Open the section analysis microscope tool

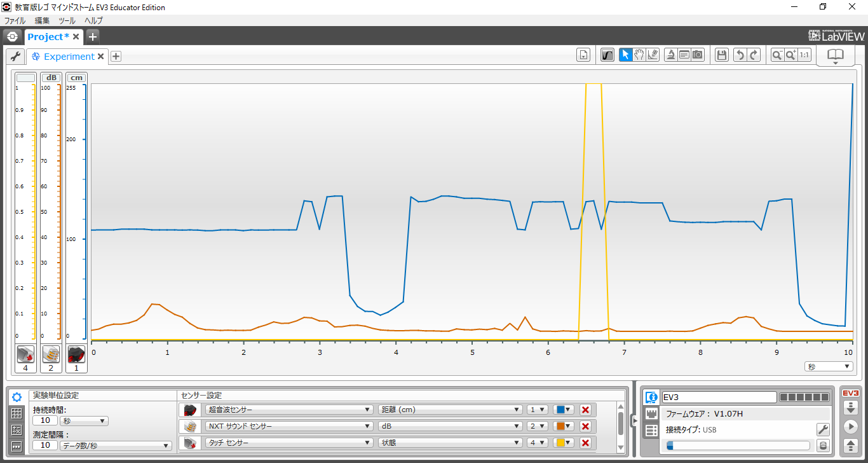(670, 55)
